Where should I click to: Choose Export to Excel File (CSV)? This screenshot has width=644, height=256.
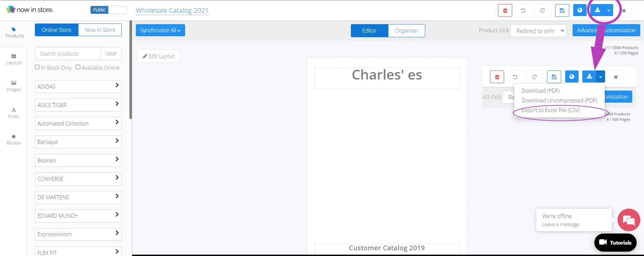click(551, 110)
